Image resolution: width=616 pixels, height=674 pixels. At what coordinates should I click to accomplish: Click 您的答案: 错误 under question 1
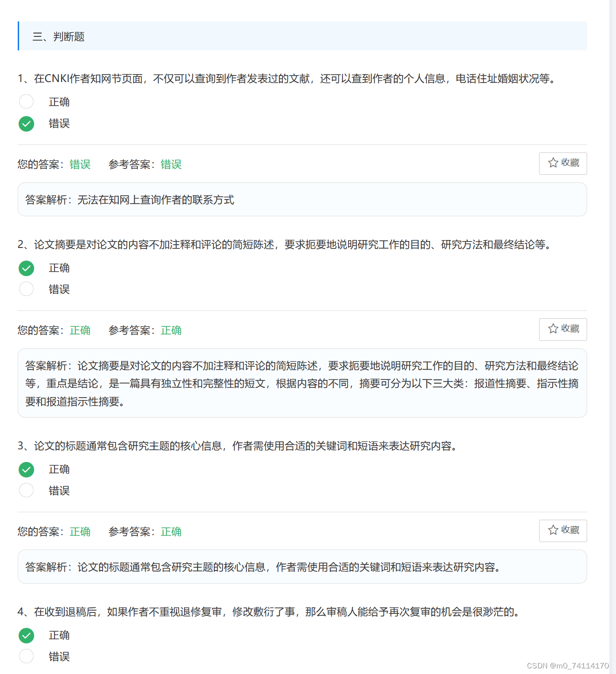pos(54,165)
